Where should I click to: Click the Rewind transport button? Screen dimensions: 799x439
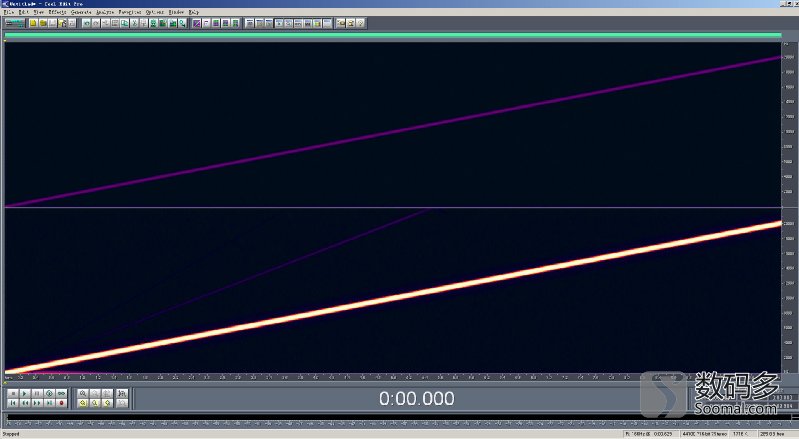click(25, 403)
